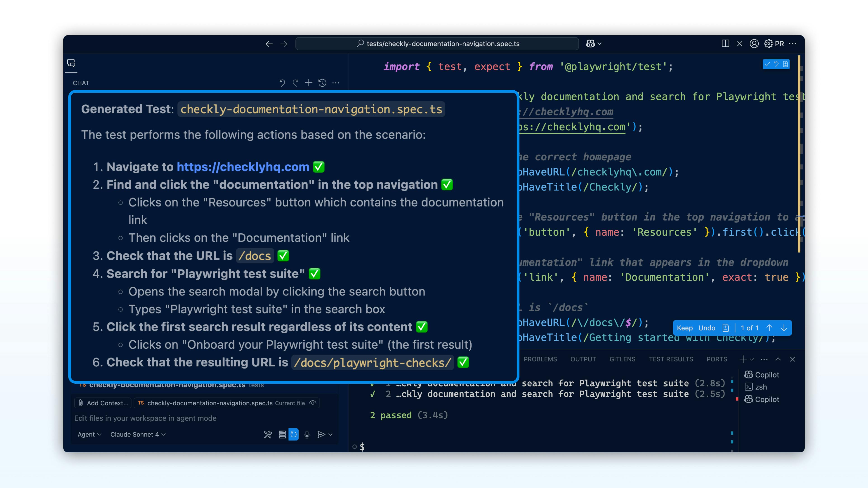Open the title bar more actions ellipsis
The width and height of the screenshot is (868, 488).
[793, 44]
